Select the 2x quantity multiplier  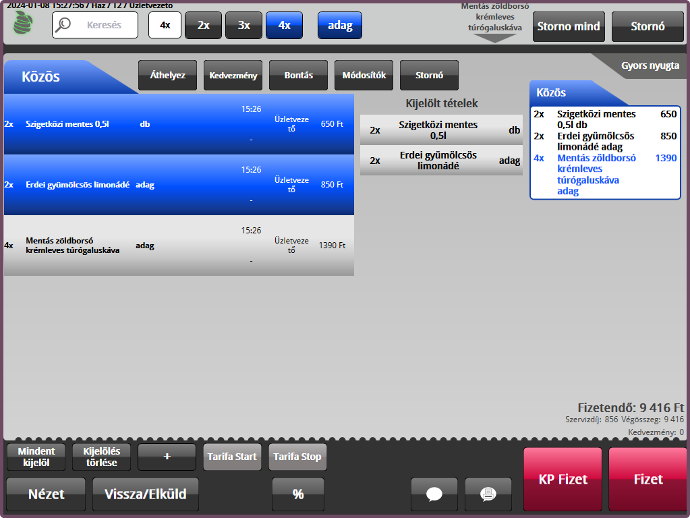tap(203, 26)
